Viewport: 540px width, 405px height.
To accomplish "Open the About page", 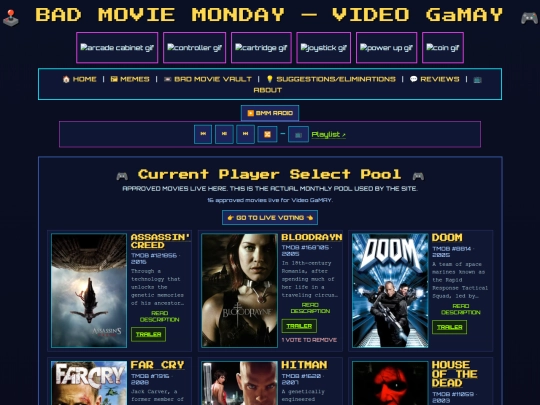I will [268, 90].
